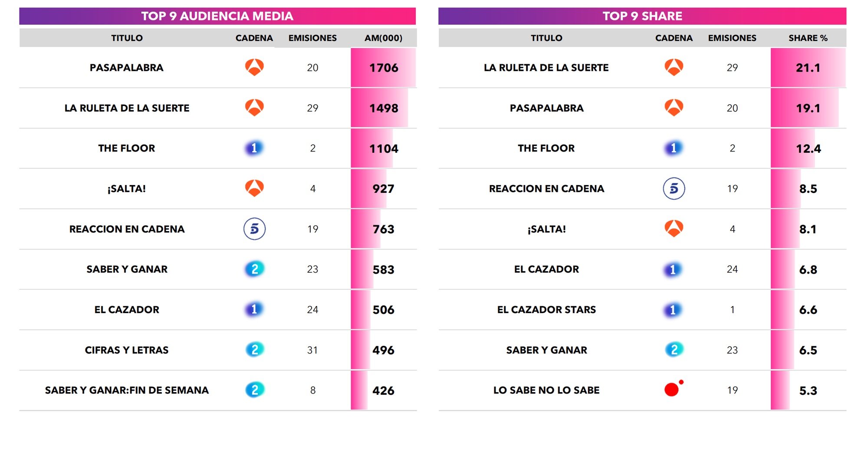868x456 pixels.
Task: Click the Antena 3 logo beside PASAPALABRA in audience table
Action: pyautogui.click(x=254, y=67)
